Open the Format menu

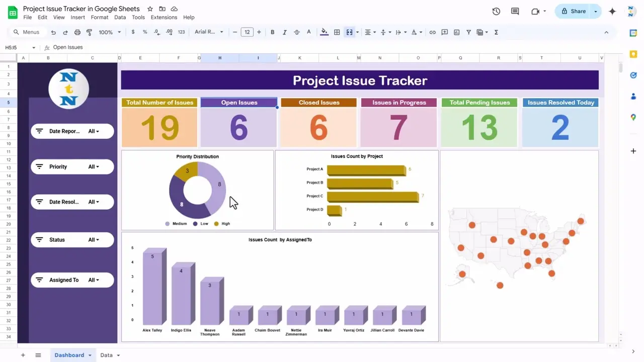click(x=100, y=17)
